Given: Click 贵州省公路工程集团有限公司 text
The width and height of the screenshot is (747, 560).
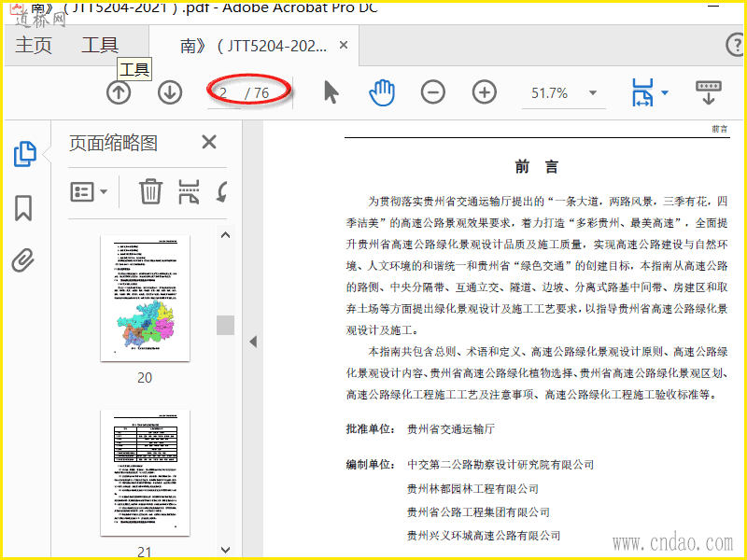Looking at the screenshot, I should [x=478, y=512].
